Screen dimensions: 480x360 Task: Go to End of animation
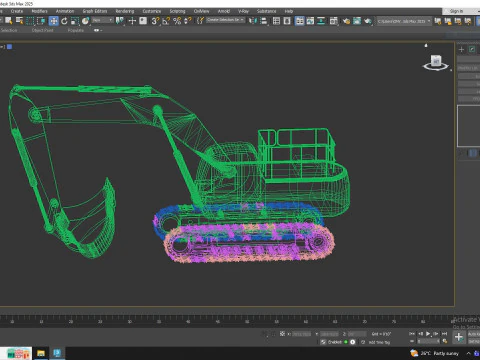point(444,333)
